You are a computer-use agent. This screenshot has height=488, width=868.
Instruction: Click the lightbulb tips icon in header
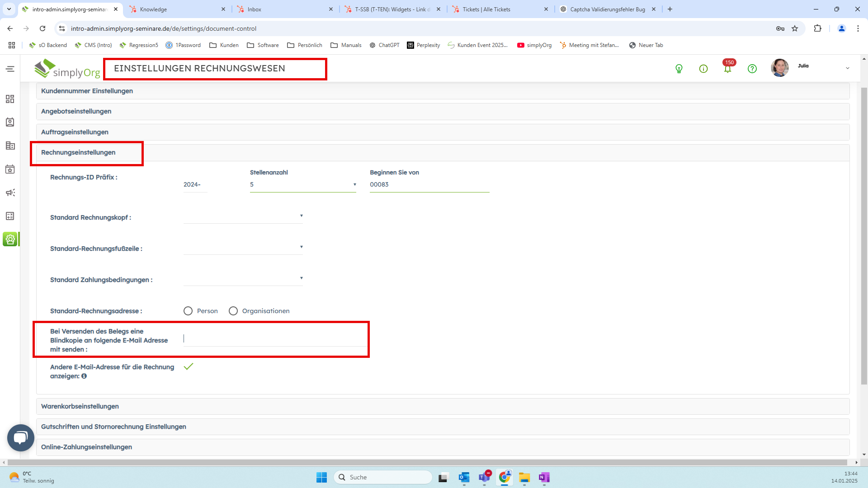tap(679, 69)
